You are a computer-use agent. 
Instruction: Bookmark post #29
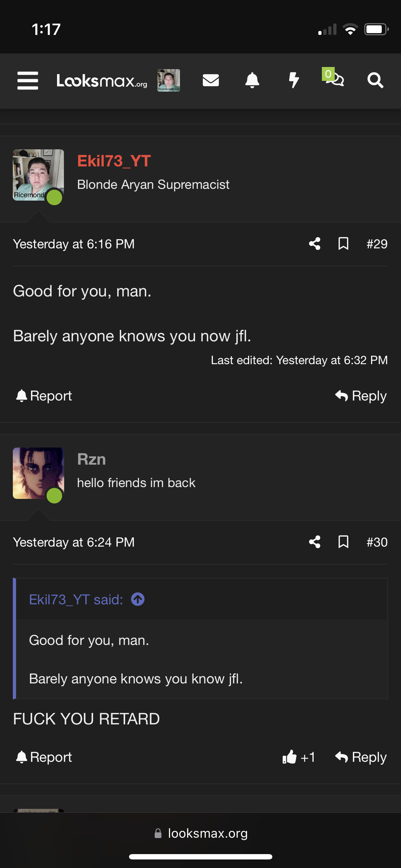click(343, 244)
